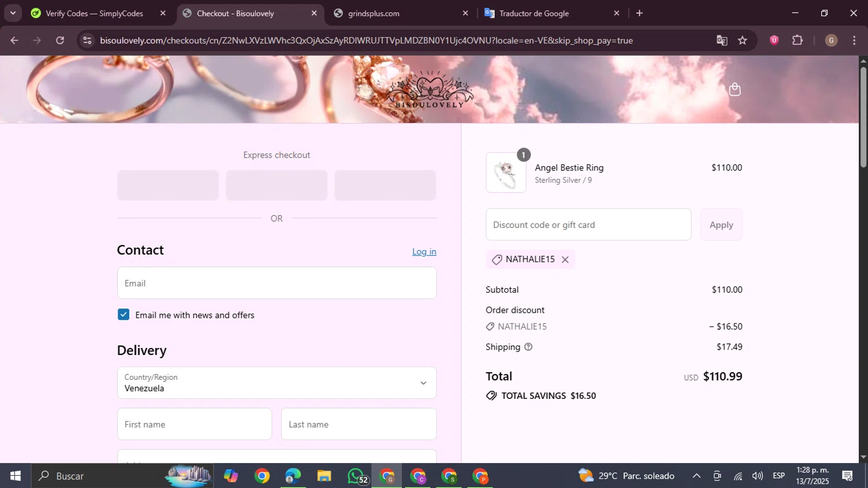Open a new browser tab
Screen dimensions: 868x488
(639, 13)
